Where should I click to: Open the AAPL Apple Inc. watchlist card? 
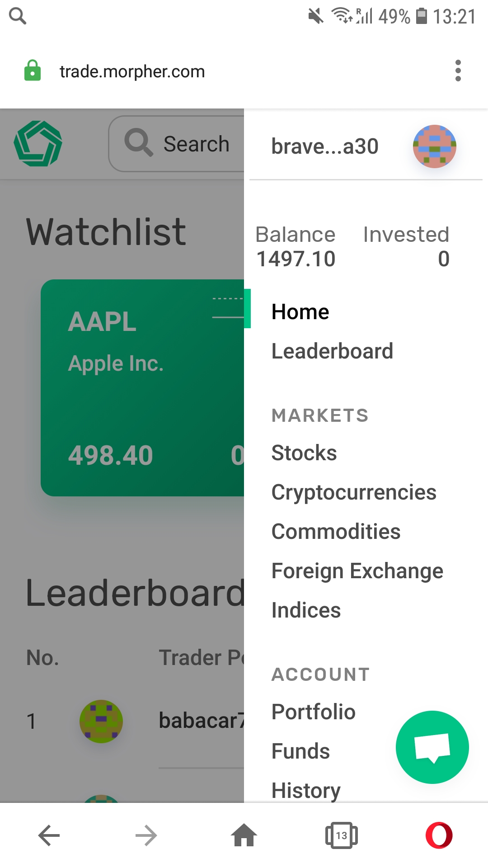click(x=142, y=388)
